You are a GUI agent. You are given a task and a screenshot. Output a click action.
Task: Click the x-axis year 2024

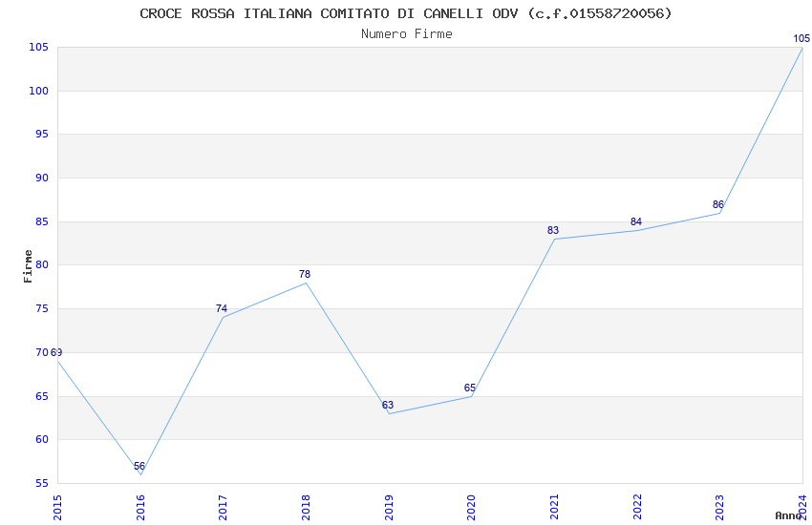tap(802, 508)
